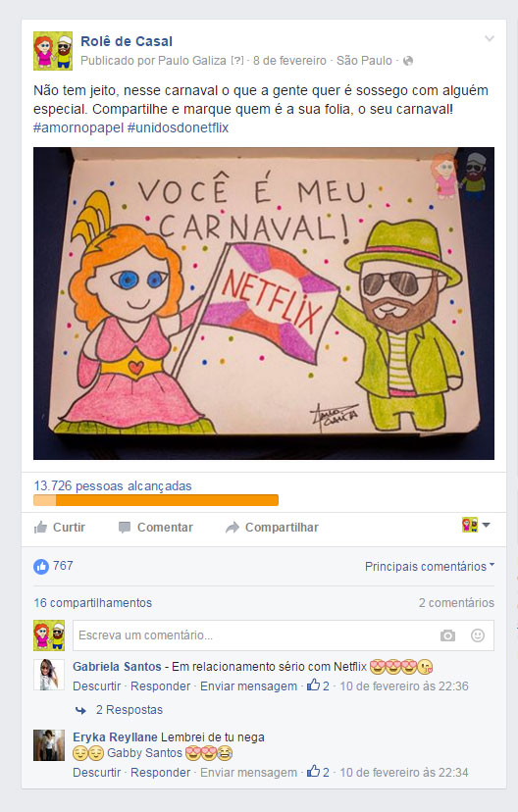Toggle Descurtir on Gabriela Santos' comment

[x=96, y=686]
